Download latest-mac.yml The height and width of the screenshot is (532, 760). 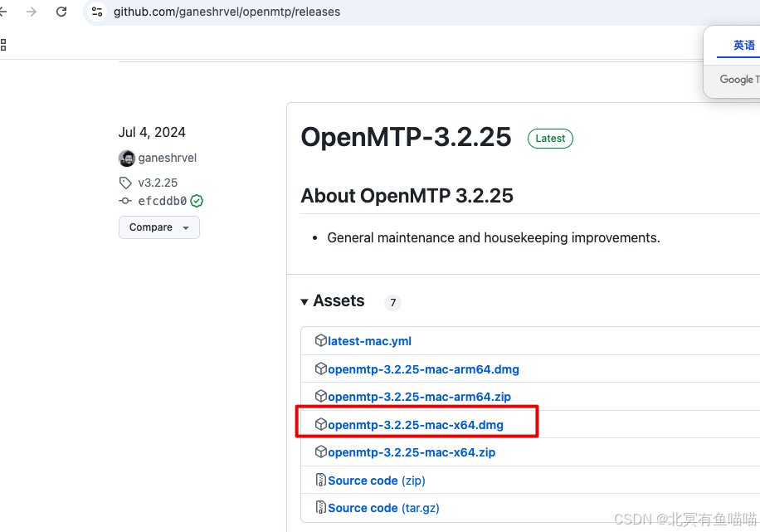[369, 341]
